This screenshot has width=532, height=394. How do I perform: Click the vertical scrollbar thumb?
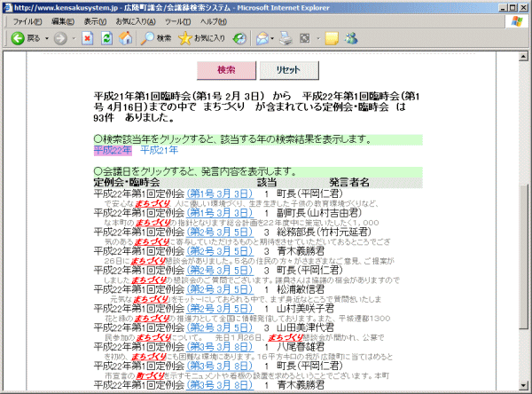point(523,256)
